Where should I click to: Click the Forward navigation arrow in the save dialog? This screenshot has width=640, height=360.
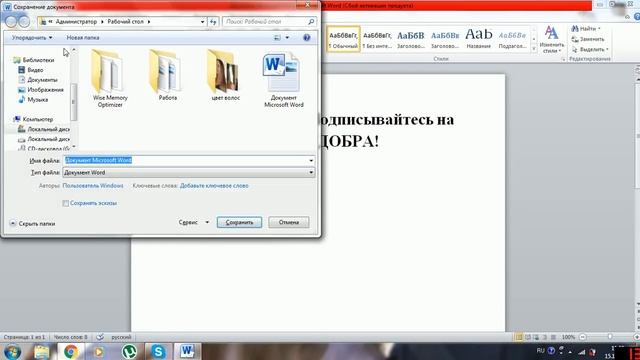(24, 21)
